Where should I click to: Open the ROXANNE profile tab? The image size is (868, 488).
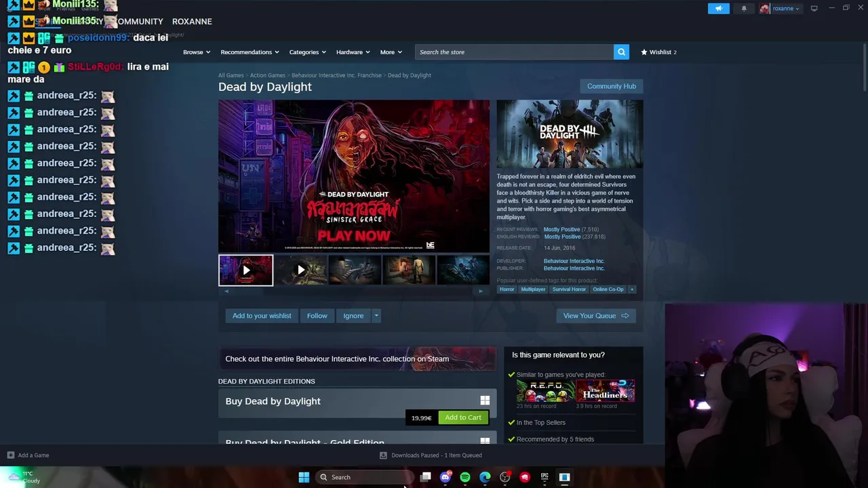(x=192, y=22)
